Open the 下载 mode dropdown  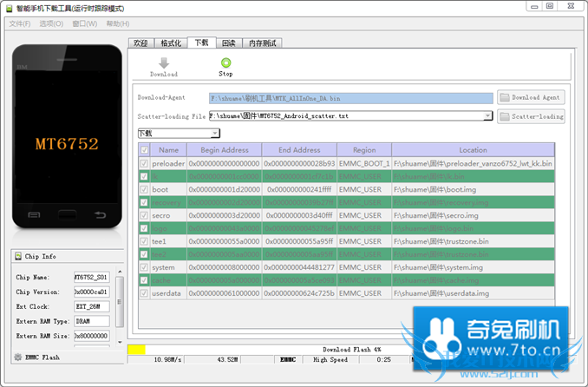point(179,133)
